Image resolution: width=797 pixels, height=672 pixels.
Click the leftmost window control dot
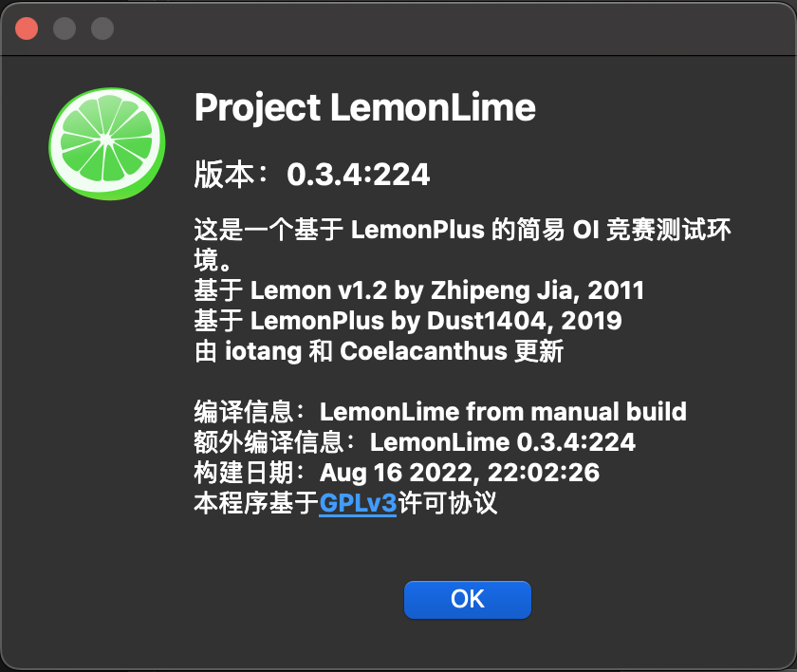(27, 28)
